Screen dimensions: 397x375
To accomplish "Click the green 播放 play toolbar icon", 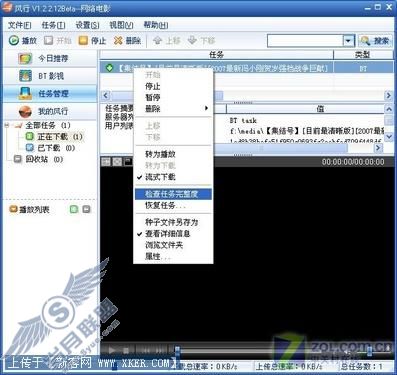I will point(14,41).
